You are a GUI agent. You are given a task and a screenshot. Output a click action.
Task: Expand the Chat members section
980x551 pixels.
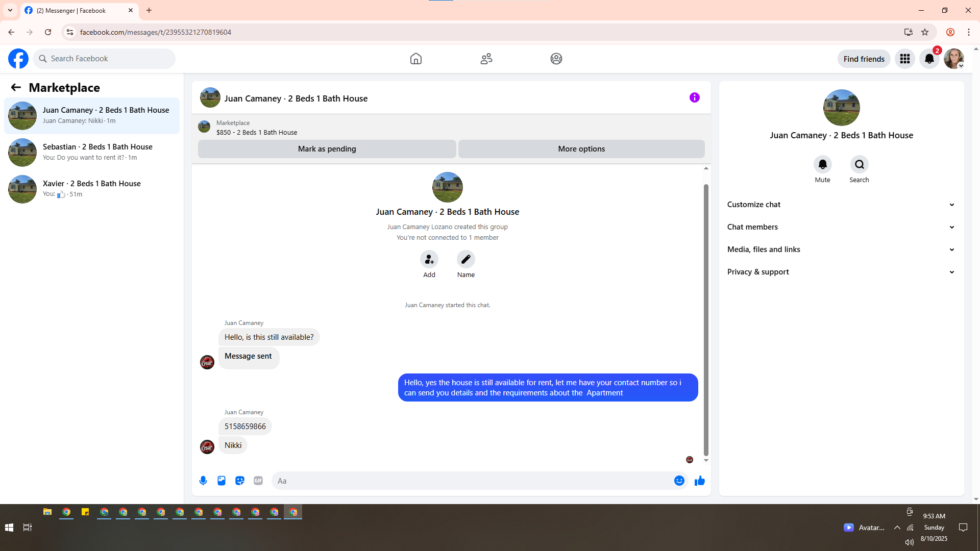point(841,227)
